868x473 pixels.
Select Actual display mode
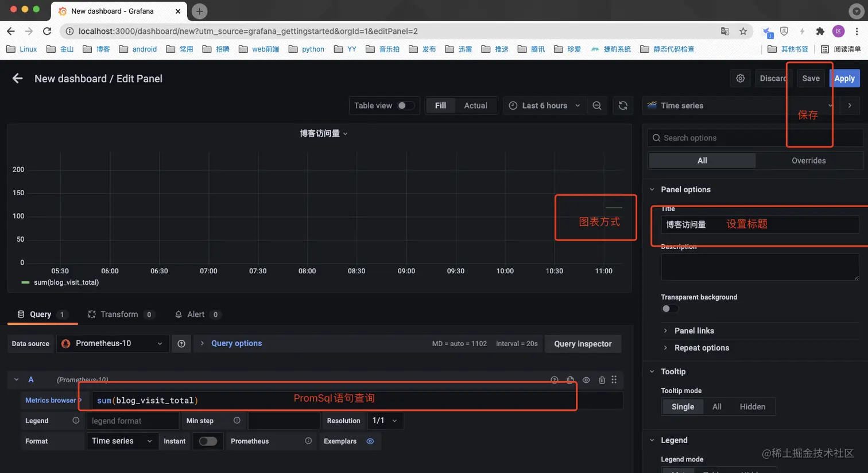coord(475,106)
